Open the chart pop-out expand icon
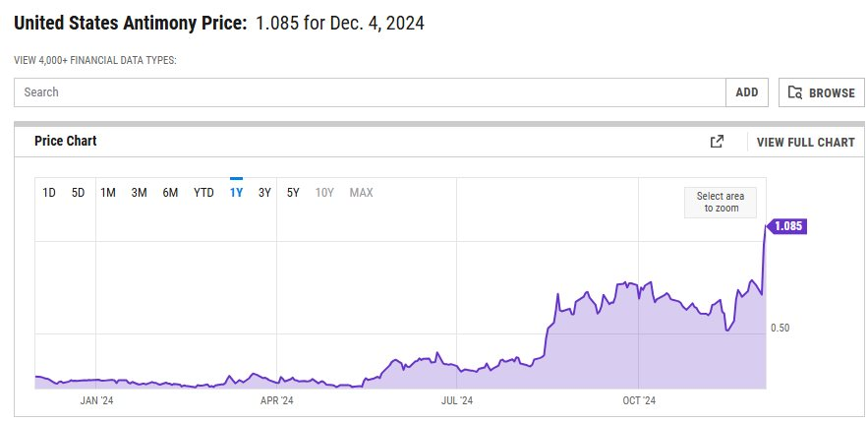868x422 pixels. [x=717, y=142]
